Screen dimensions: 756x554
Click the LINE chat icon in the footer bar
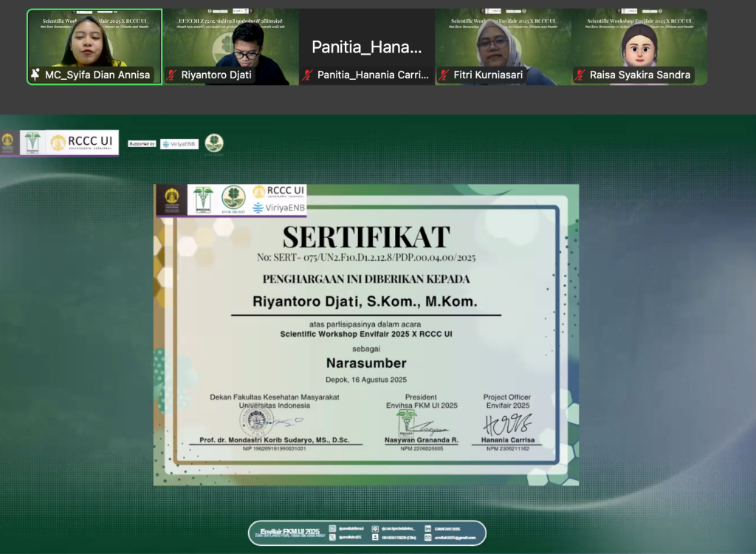tap(375, 529)
